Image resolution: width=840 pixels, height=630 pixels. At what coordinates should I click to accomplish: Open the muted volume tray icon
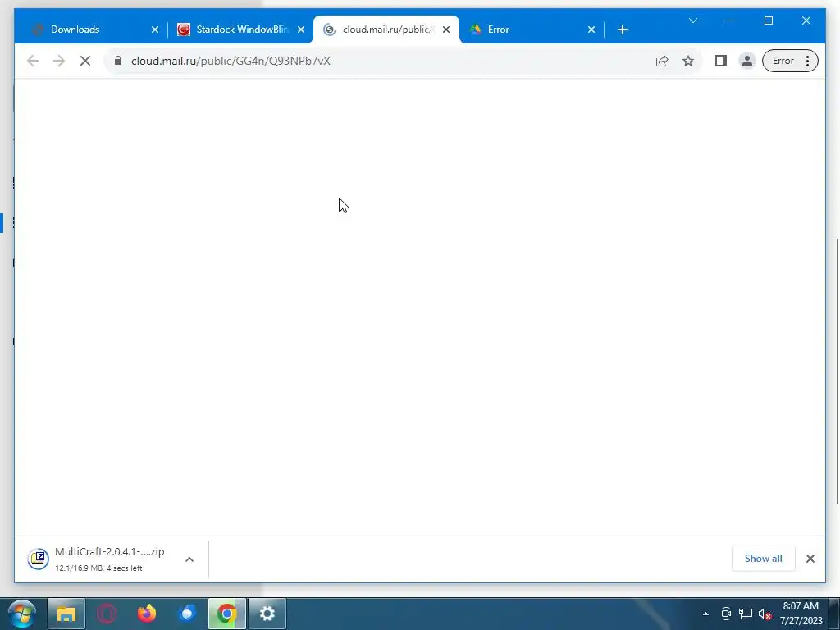765,614
